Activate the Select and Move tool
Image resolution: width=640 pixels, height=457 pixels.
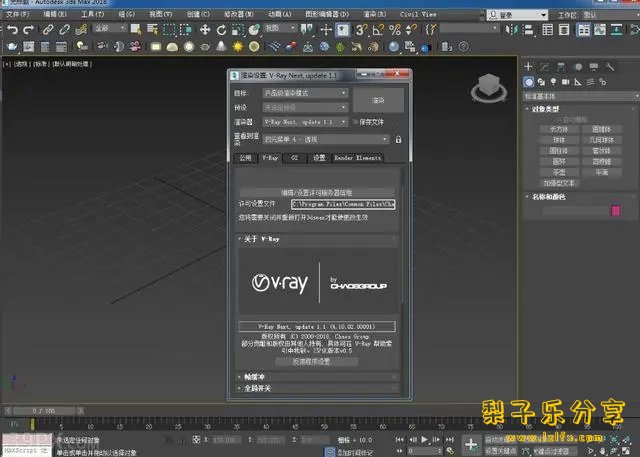point(205,29)
